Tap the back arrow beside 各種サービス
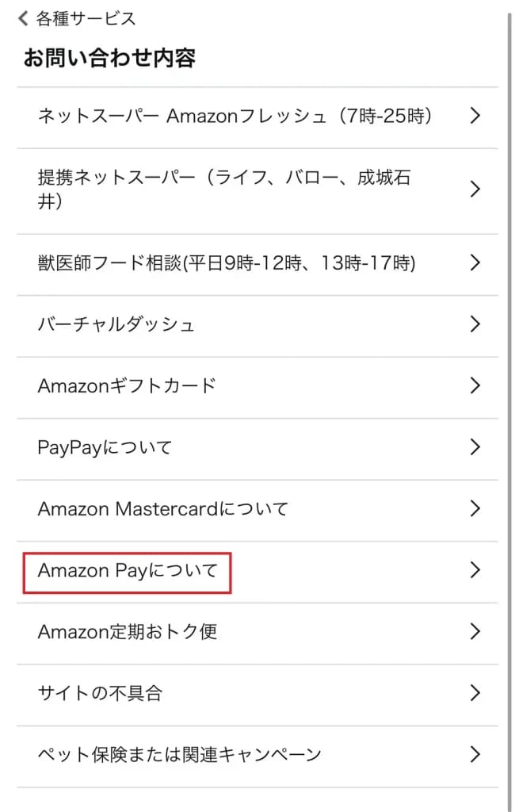Screen dimensions: 515x812 [x=23, y=18]
